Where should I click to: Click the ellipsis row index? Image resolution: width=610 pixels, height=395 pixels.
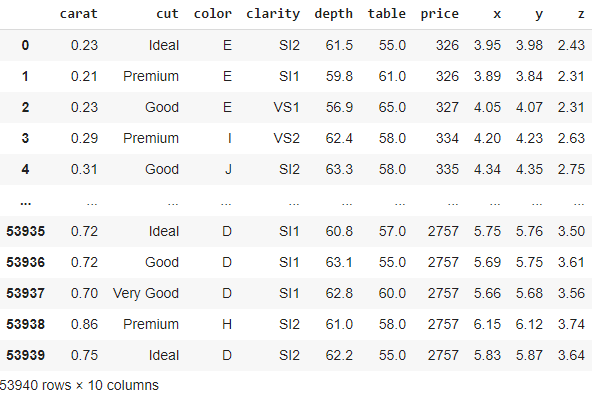[x=25, y=203]
